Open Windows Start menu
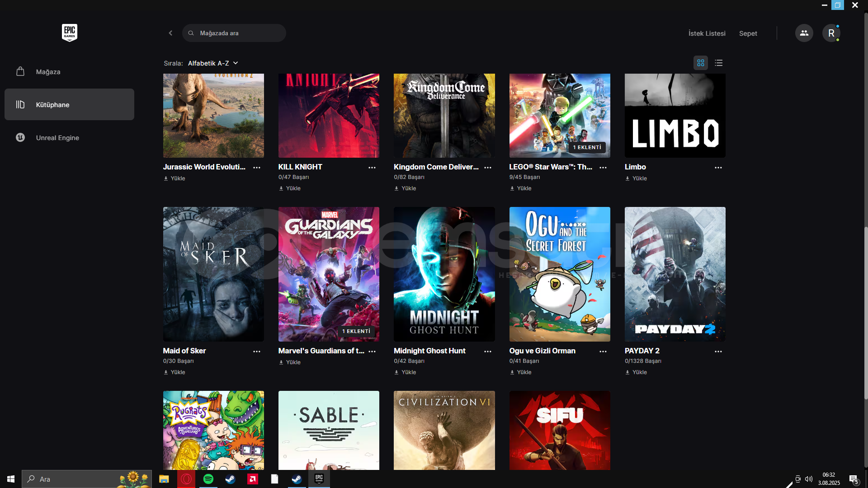The width and height of the screenshot is (868, 488). pyautogui.click(x=11, y=479)
